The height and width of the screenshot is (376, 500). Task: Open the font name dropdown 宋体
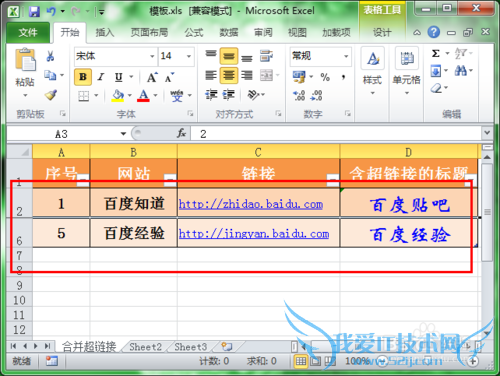(x=152, y=56)
